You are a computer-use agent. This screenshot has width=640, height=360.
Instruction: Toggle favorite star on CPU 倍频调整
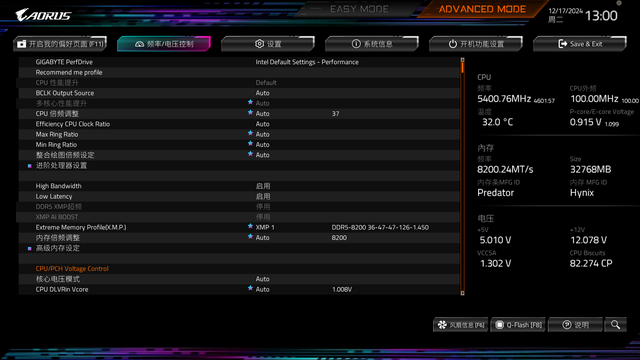tap(250, 113)
